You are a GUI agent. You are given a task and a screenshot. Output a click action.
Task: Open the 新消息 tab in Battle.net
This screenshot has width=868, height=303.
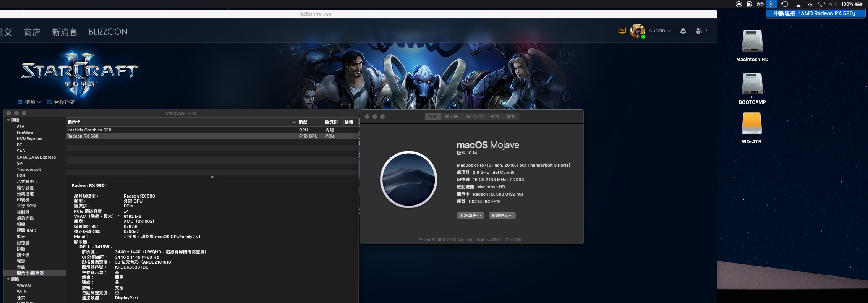[x=64, y=32]
